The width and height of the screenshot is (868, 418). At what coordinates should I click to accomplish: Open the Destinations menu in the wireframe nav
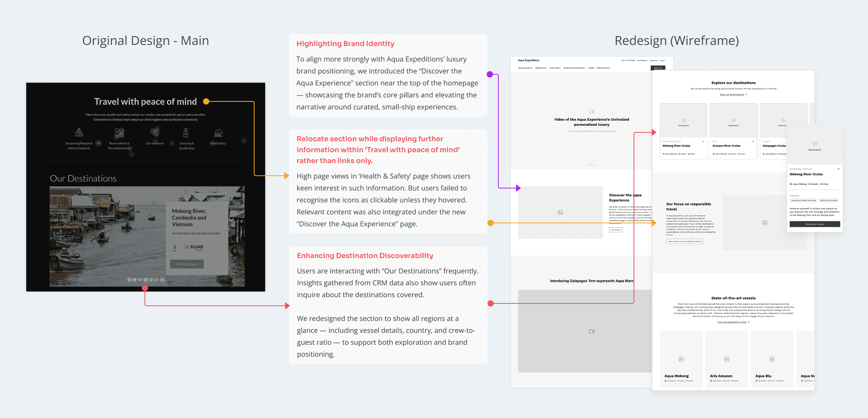point(541,68)
